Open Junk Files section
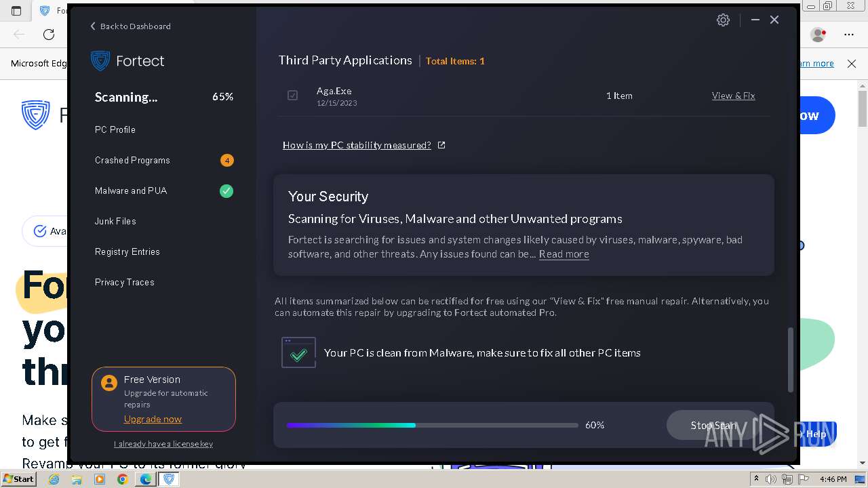Image resolution: width=868 pixels, height=488 pixels. tap(115, 222)
